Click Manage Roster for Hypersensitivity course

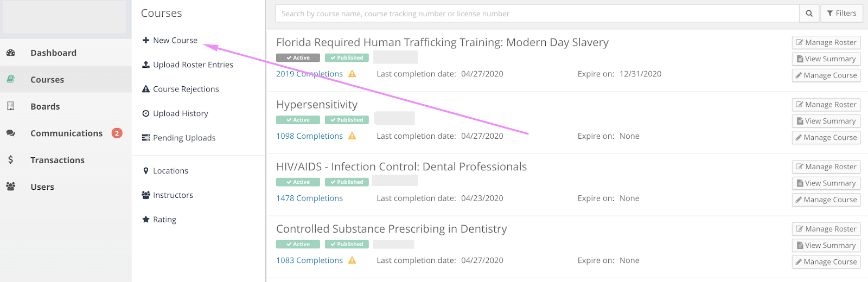tap(826, 105)
